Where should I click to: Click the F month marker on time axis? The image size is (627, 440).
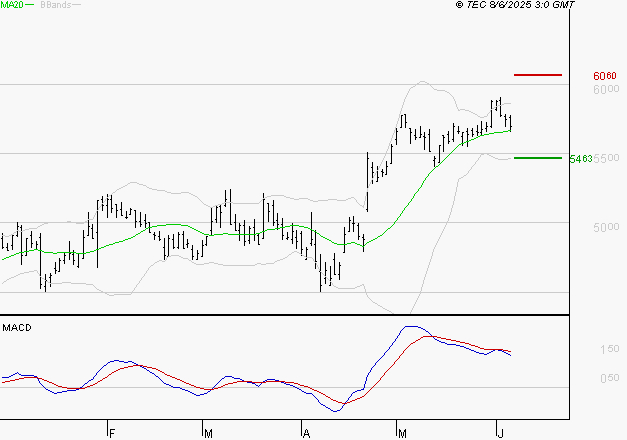[112, 432]
